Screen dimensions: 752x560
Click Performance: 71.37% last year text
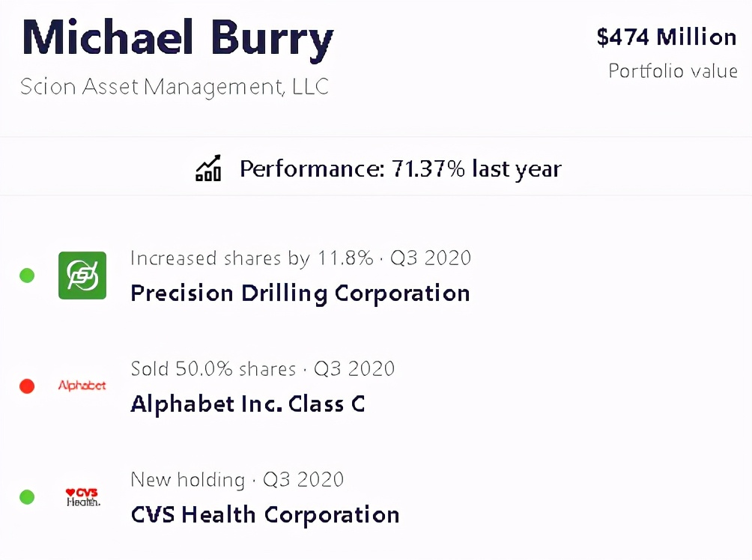pyautogui.click(x=400, y=169)
